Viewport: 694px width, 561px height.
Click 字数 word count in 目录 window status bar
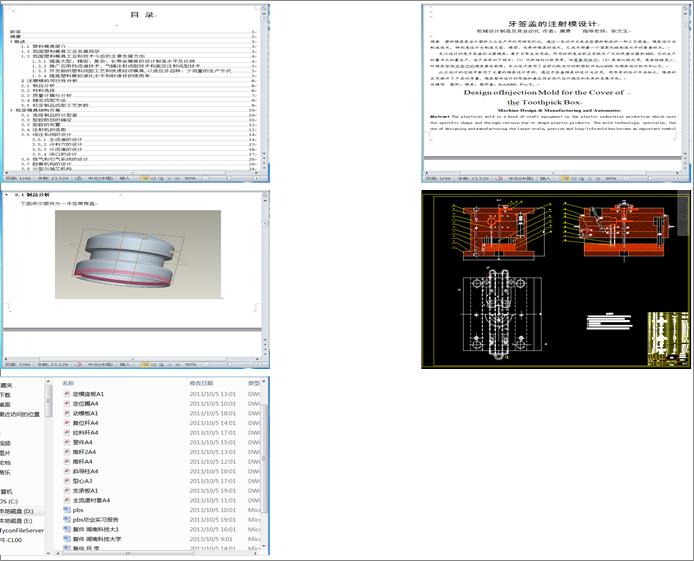pos(53,178)
